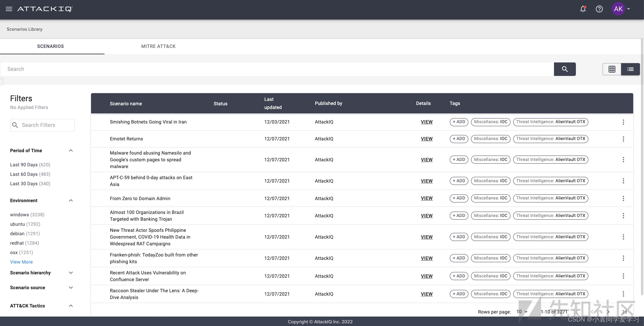Open the hamburger navigation menu
The image size is (644, 326).
9,9
